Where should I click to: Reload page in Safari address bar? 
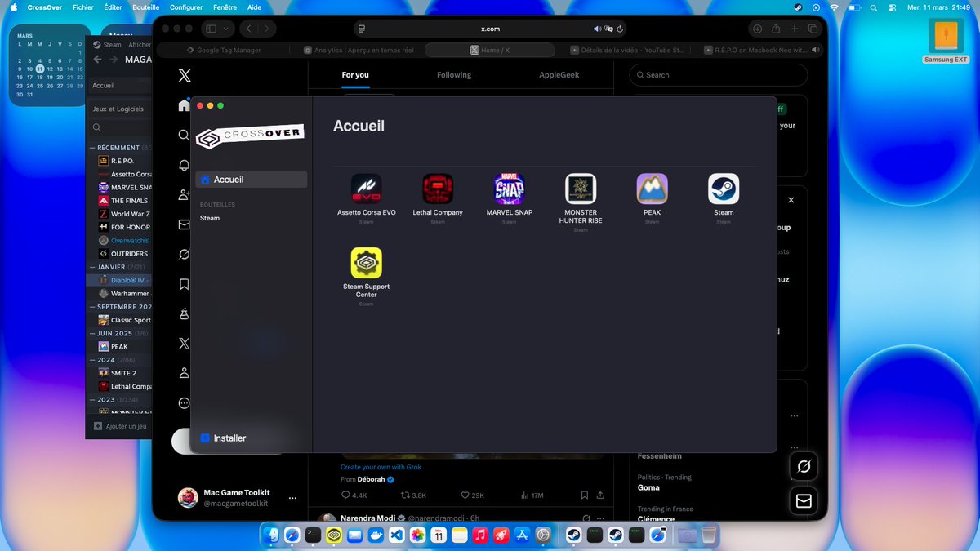620,29
